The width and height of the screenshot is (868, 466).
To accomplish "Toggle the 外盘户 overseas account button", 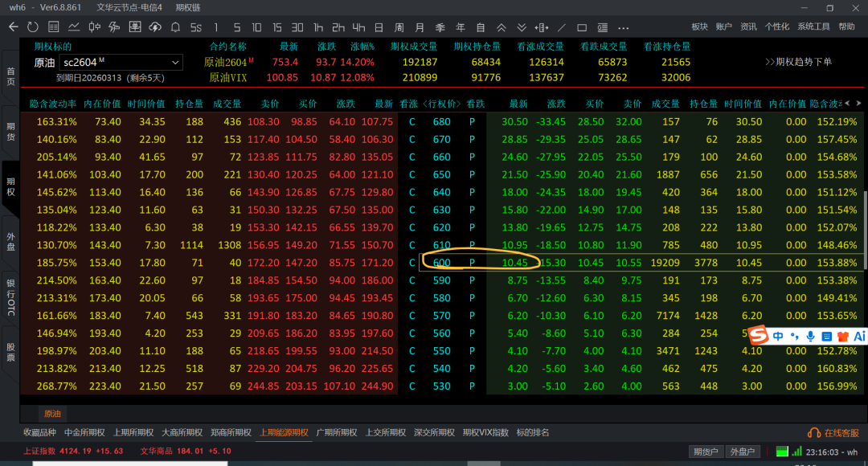I will pos(741,452).
